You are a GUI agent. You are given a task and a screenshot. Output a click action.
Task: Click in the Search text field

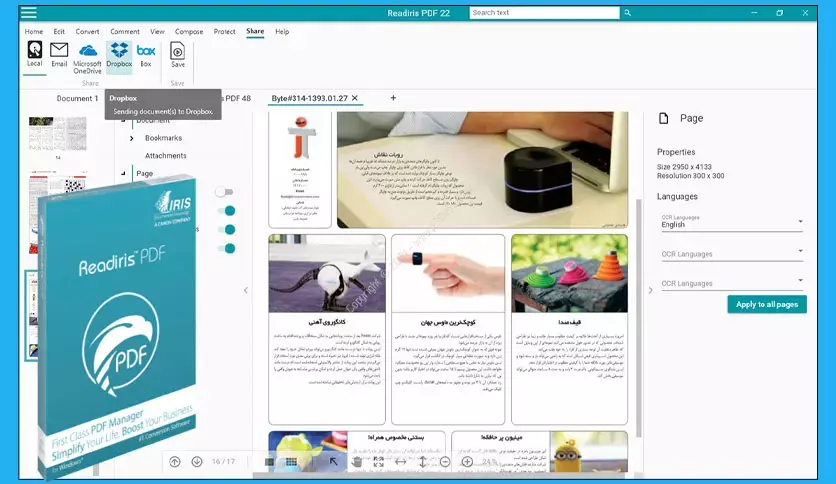click(543, 13)
